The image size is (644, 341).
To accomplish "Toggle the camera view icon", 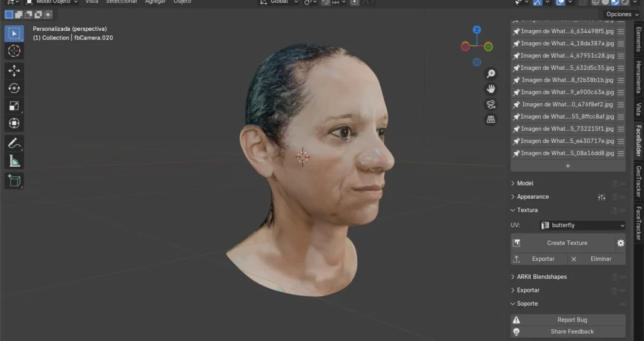I will pyautogui.click(x=491, y=104).
